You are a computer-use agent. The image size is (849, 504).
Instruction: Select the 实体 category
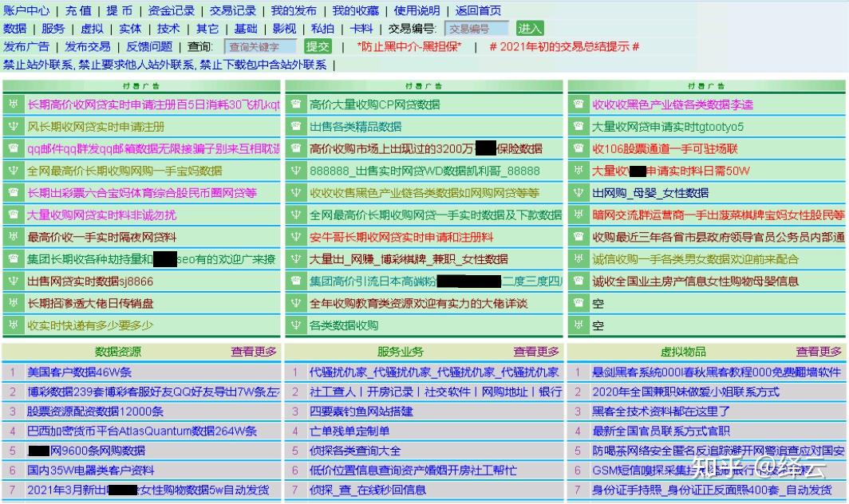coord(130,29)
